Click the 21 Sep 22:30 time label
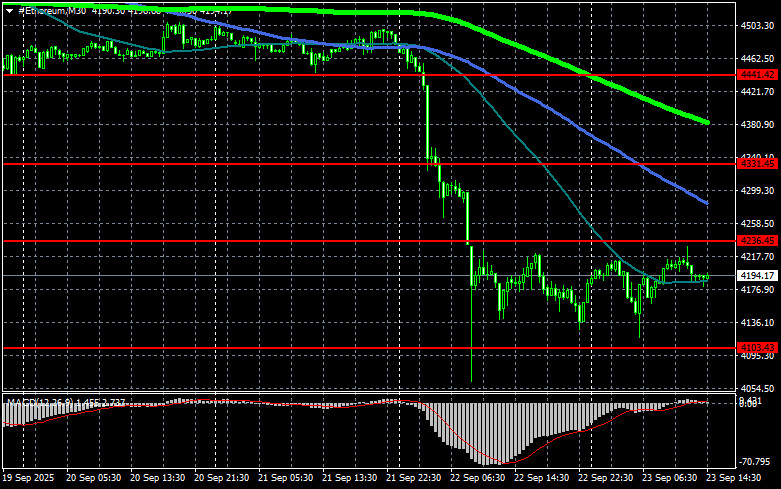The image size is (781, 489). [x=413, y=478]
